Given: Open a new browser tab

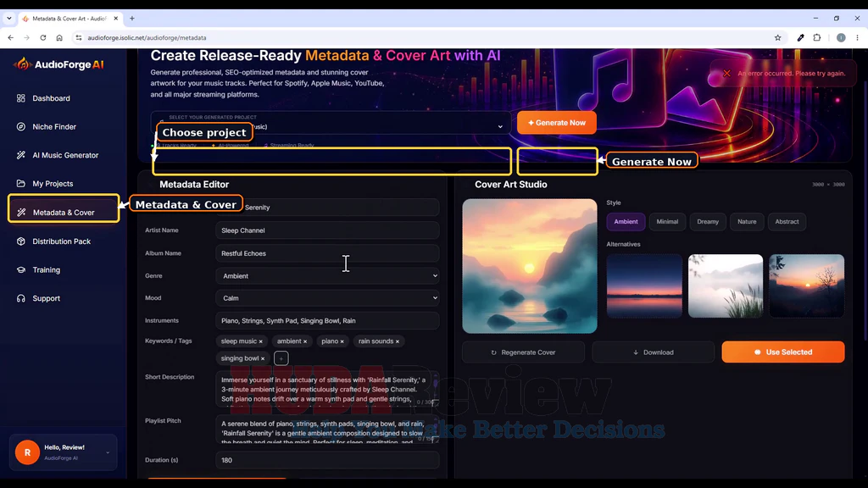Looking at the screenshot, I should point(131,19).
